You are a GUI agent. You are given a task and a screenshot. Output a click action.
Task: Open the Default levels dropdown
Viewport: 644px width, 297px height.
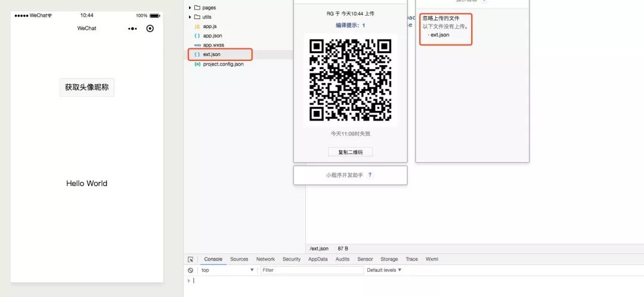point(384,270)
